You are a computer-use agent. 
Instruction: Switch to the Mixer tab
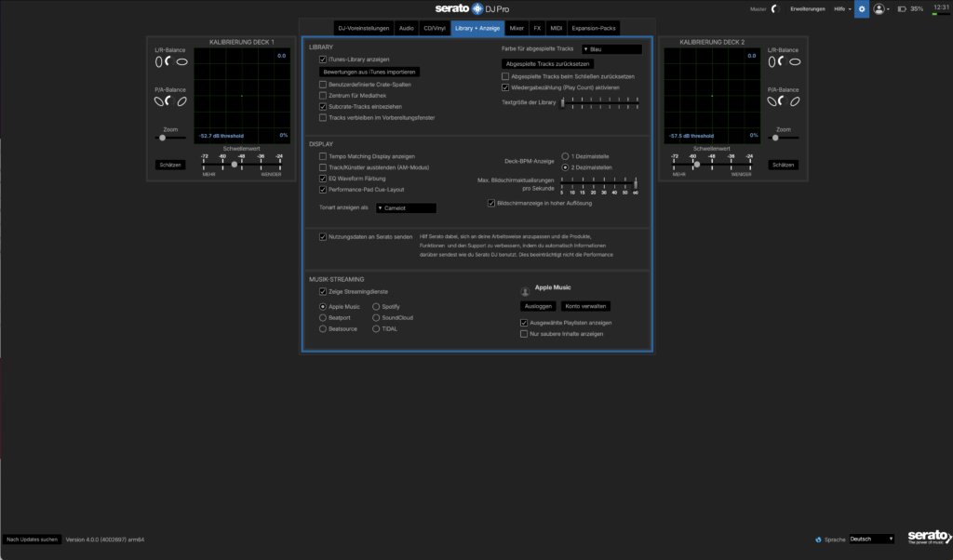[x=517, y=28]
